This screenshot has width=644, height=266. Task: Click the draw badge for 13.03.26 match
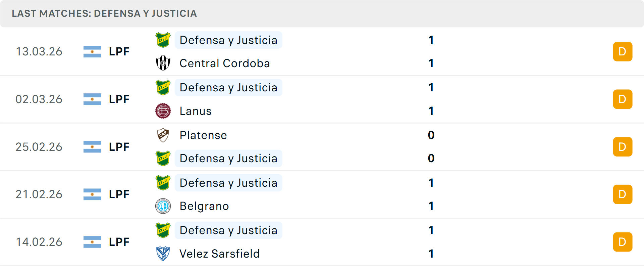(x=623, y=51)
